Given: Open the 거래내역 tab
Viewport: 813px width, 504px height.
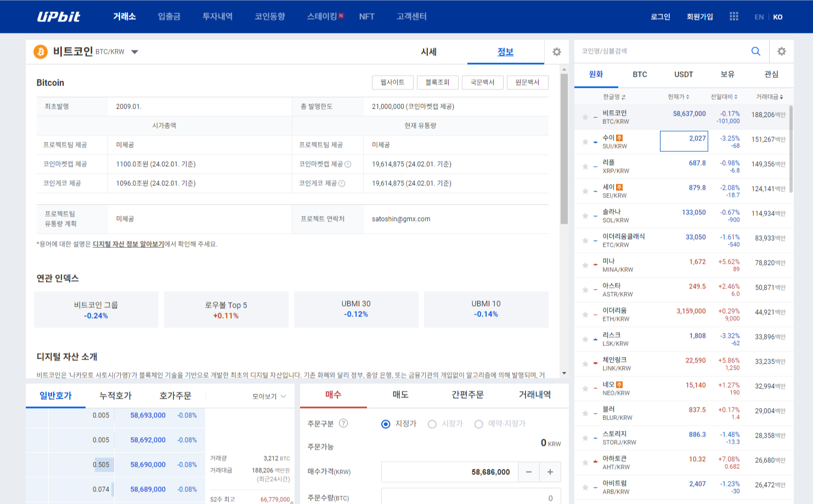Looking at the screenshot, I should (x=535, y=395).
